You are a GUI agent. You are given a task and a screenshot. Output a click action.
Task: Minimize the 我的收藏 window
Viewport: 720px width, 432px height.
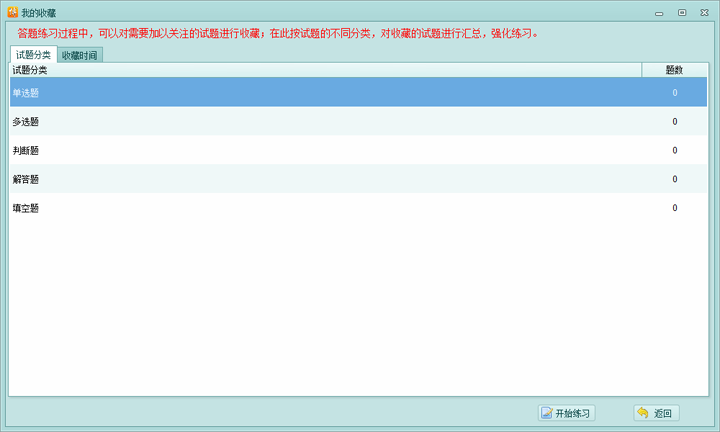pos(660,12)
